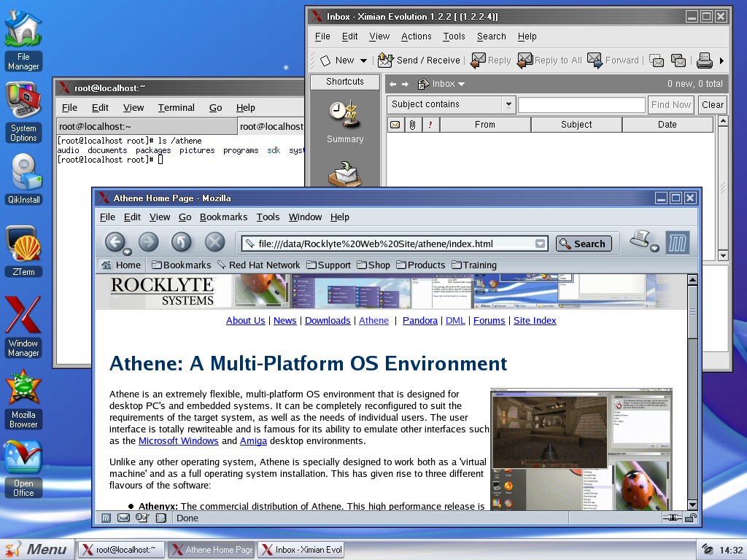The width and height of the screenshot is (747, 560).
Task: Open Mail component icon in Mozilla status bar
Action: point(123,518)
